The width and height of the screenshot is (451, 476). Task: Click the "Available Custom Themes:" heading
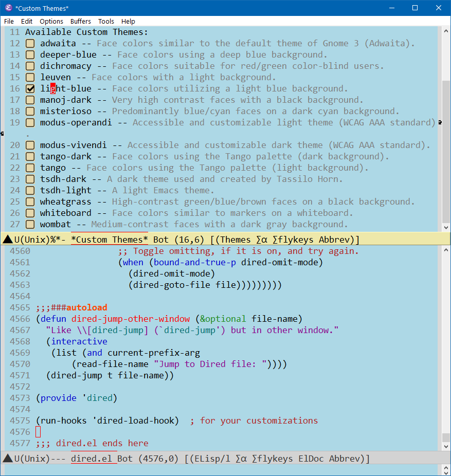pos(86,32)
